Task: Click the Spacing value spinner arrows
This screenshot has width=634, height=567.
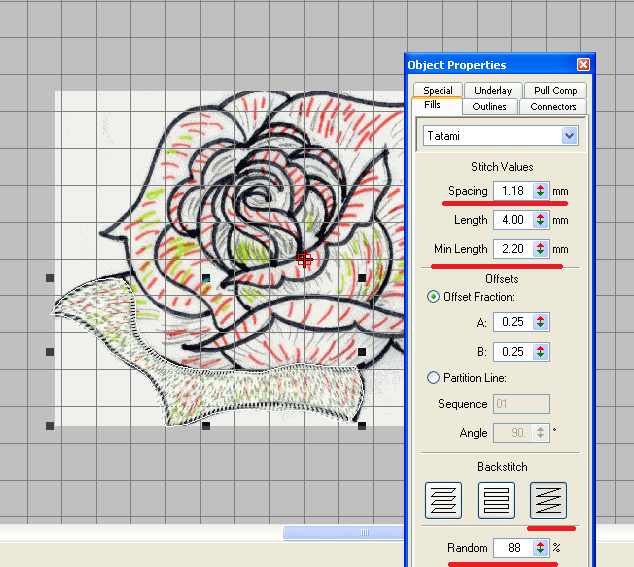Action: coord(540,191)
